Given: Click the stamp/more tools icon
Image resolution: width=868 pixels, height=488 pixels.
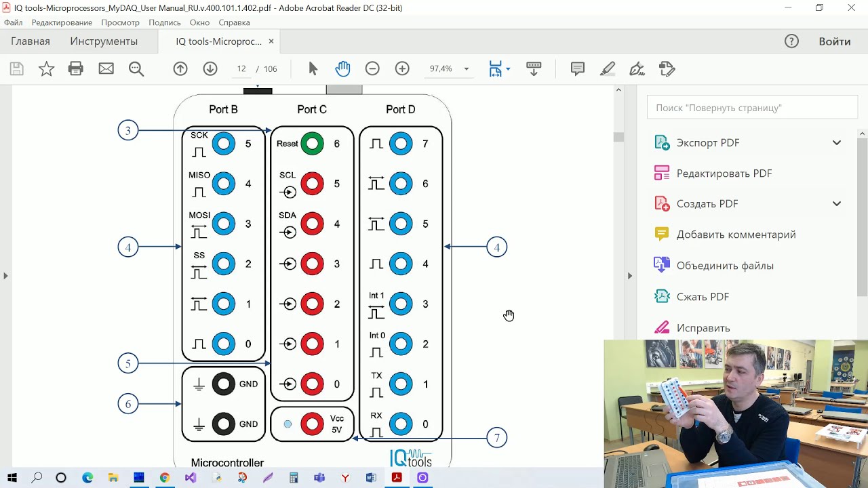Looking at the screenshot, I should pyautogui.click(x=667, y=68).
